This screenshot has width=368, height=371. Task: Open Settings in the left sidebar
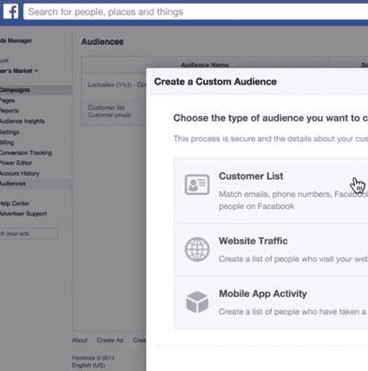[x=10, y=132]
